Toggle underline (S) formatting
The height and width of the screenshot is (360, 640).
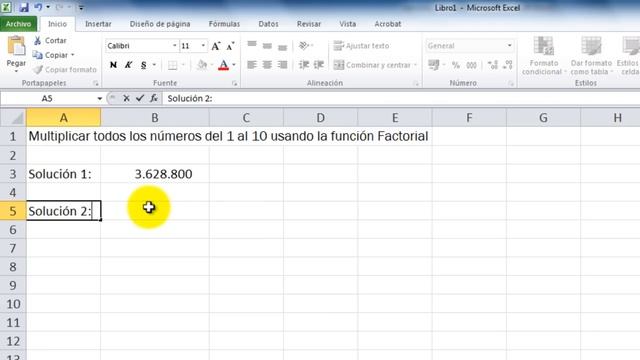click(x=143, y=65)
